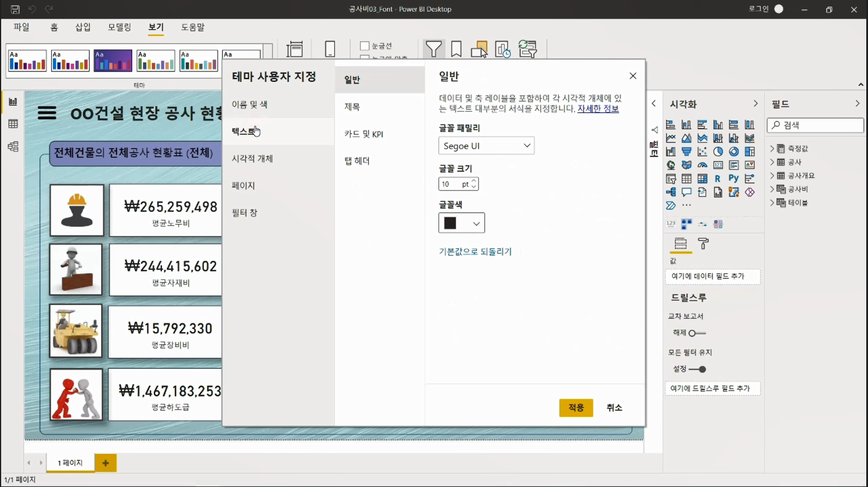868x487 pixels.
Task: Select the decomposition tree visual
Action: coord(671,192)
